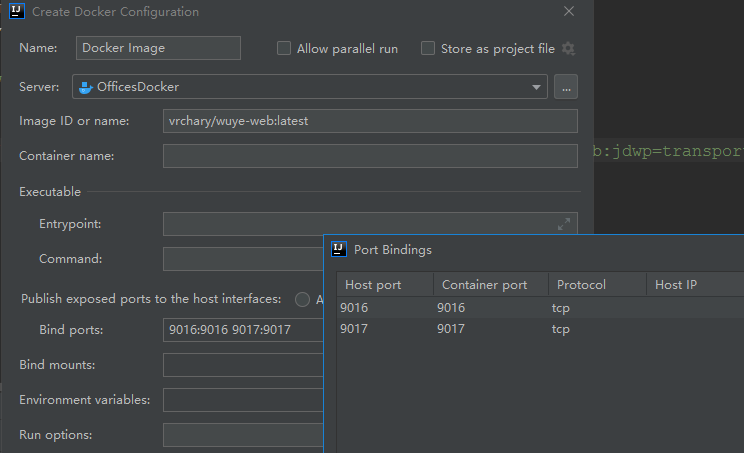Click the Protocol column header
The width and height of the screenshot is (744, 453).
coord(596,285)
